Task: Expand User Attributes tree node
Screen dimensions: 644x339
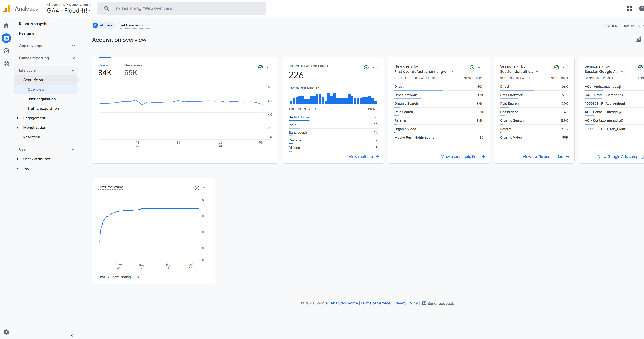Action: coord(18,159)
